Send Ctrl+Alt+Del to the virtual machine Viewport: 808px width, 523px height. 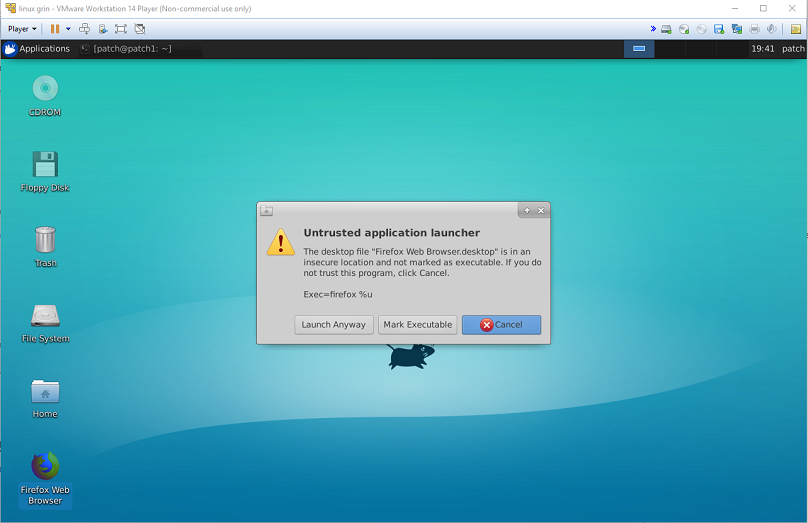click(85, 29)
